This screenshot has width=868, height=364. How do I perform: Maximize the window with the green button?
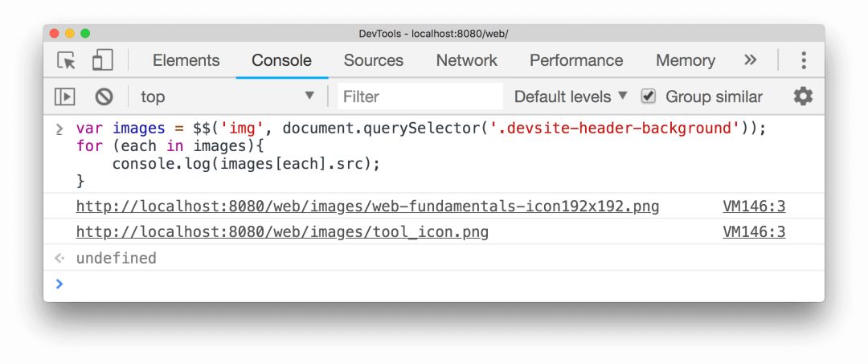coord(84,33)
